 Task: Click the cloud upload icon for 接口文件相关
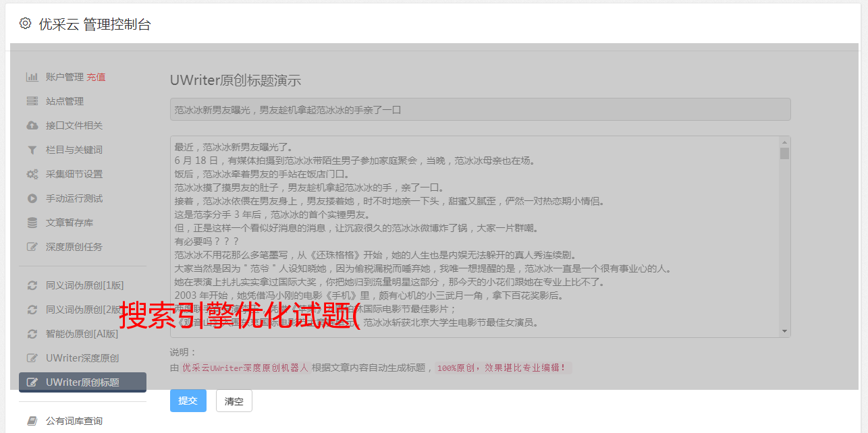(x=32, y=125)
